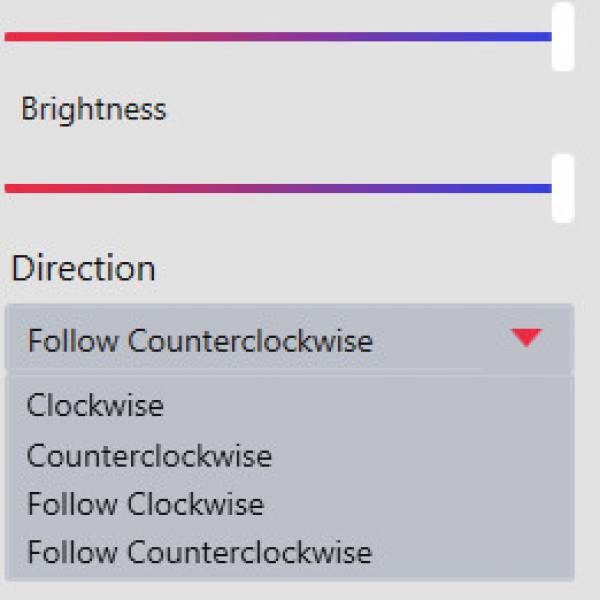
Task: Click the Brightness label
Action: pyautogui.click(x=93, y=109)
